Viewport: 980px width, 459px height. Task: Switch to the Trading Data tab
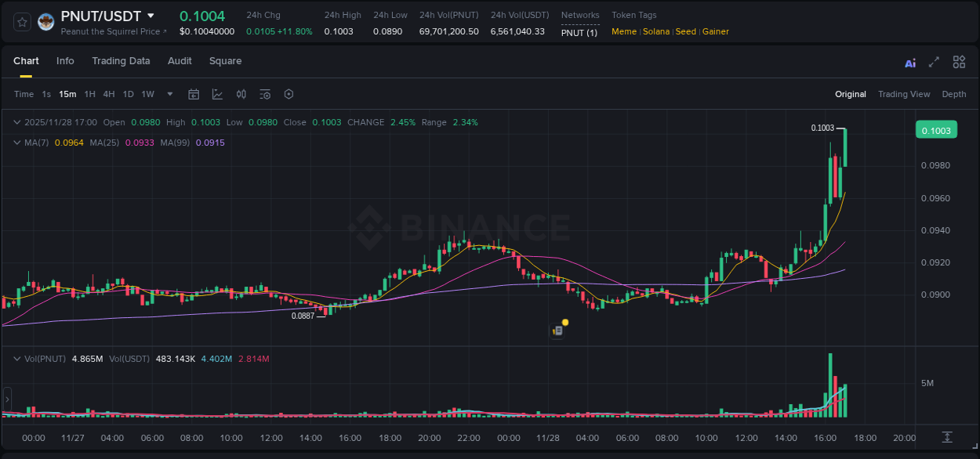click(x=121, y=61)
